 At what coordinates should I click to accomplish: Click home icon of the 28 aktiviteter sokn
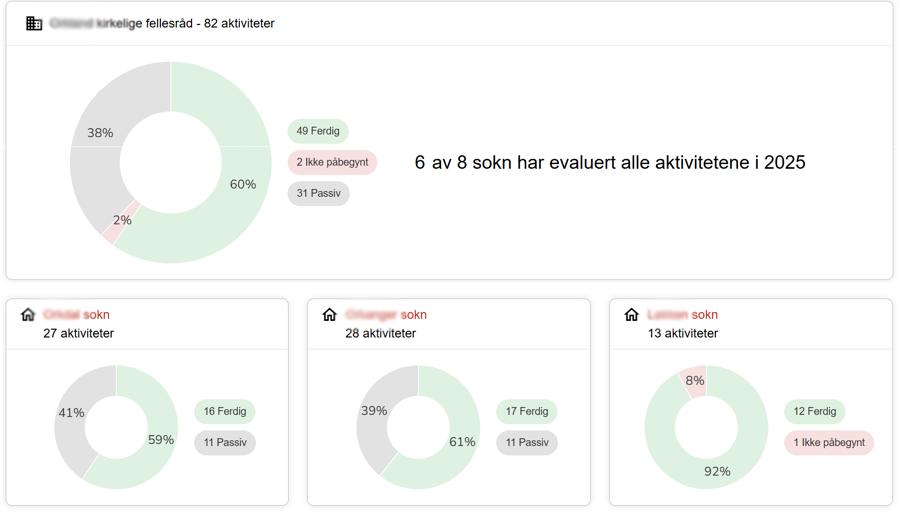pos(330,315)
